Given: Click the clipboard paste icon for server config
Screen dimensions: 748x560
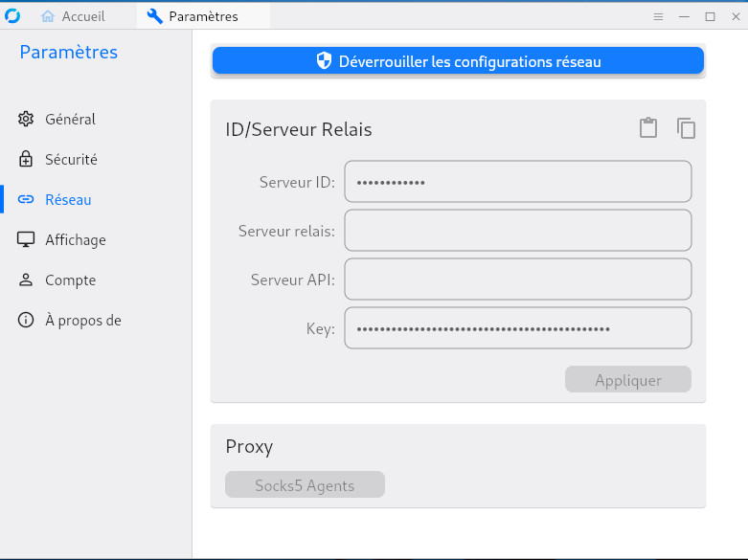Looking at the screenshot, I should [x=648, y=128].
